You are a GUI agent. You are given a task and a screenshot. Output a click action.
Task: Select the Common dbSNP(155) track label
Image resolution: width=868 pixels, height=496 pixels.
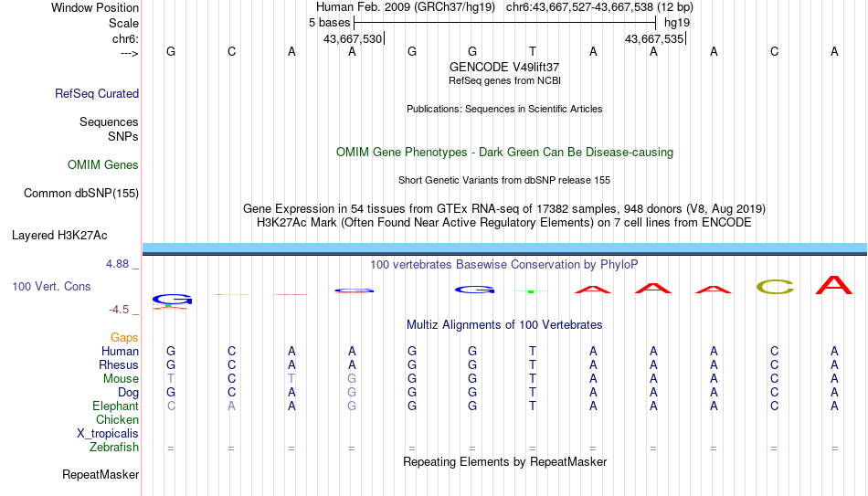80,194
